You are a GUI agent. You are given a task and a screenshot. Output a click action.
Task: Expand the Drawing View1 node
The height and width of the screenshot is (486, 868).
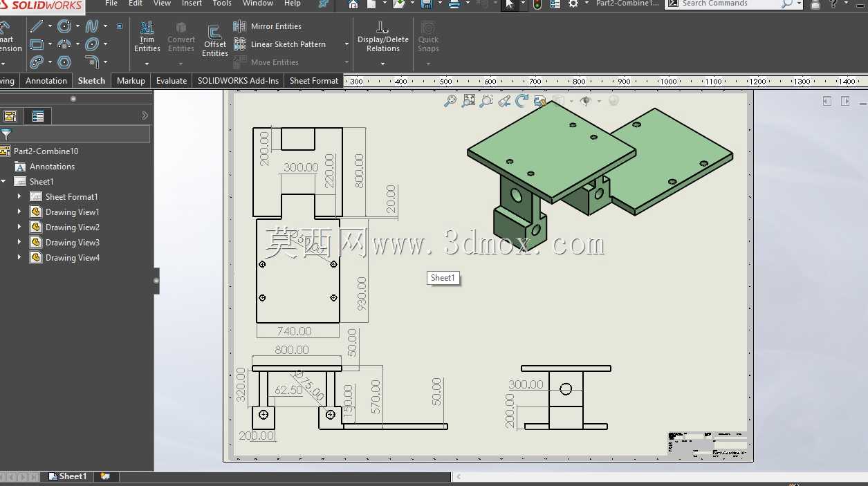point(19,212)
